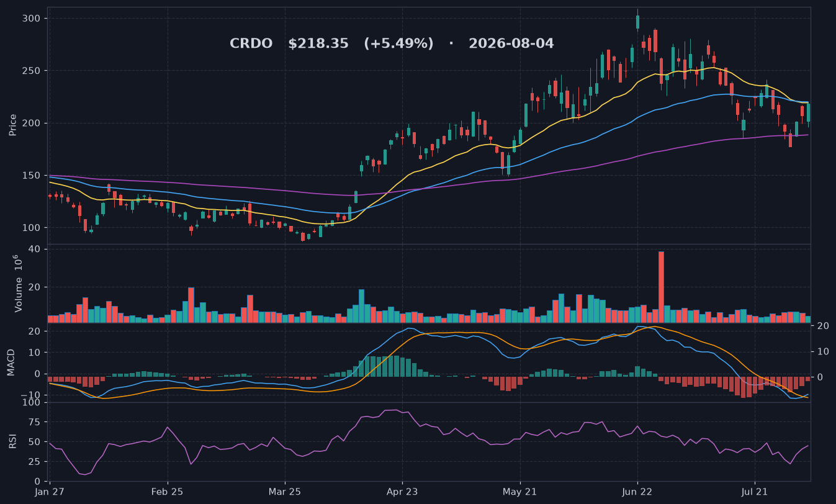
Task: Click the Feb 25 date label
Action: [x=168, y=491]
